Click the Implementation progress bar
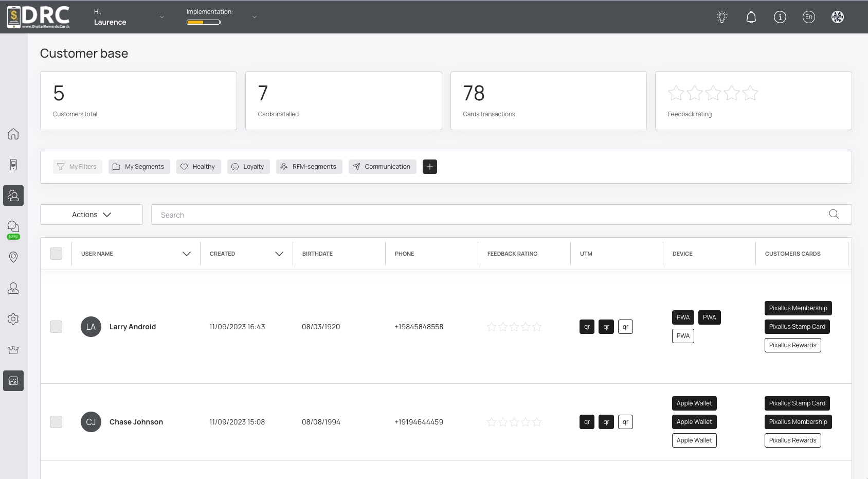This screenshot has width=868, height=479. 204,22
